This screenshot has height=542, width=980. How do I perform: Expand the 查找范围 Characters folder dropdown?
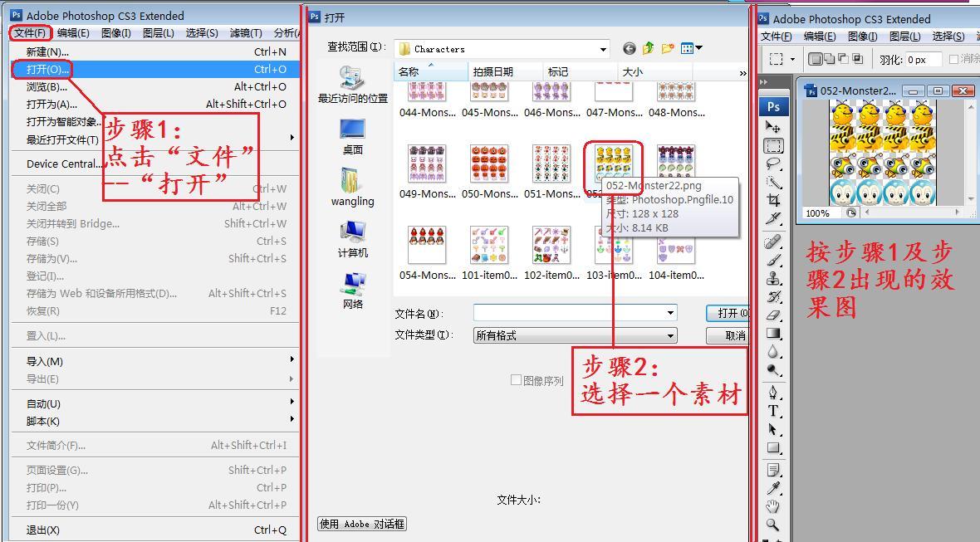click(603, 49)
